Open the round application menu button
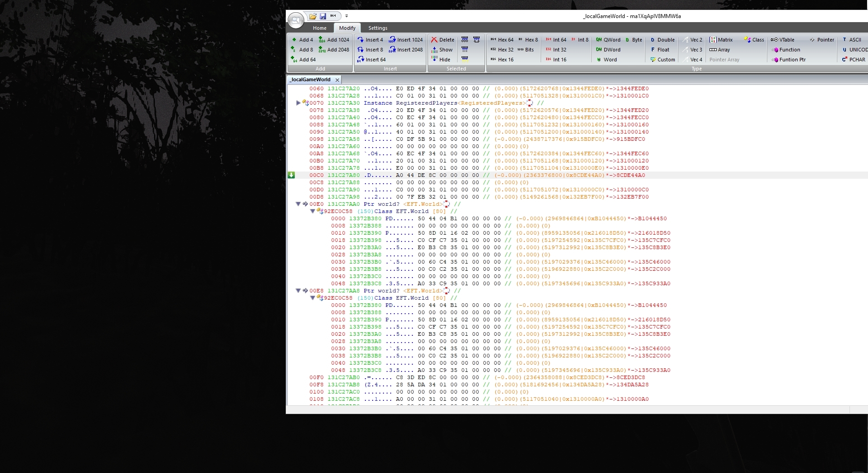This screenshot has width=868, height=473. [x=296, y=20]
